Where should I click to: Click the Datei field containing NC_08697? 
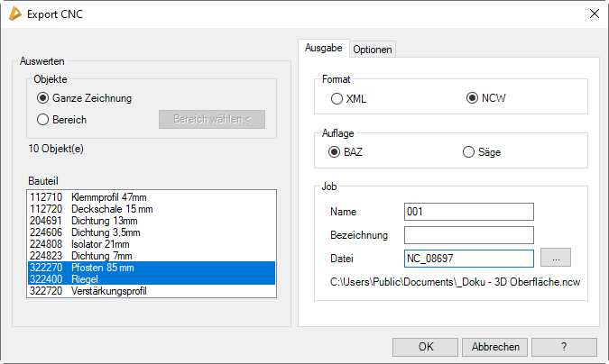click(x=469, y=259)
